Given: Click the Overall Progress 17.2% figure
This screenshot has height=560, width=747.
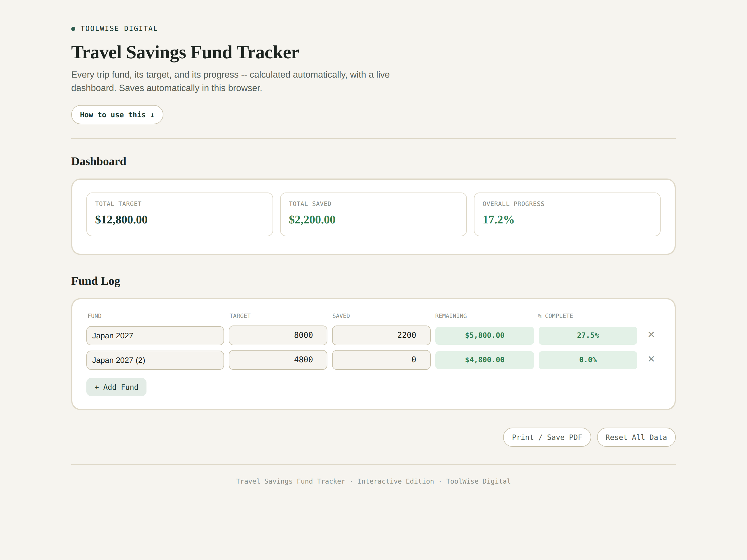Looking at the screenshot, I should click(x=498, y=220).
